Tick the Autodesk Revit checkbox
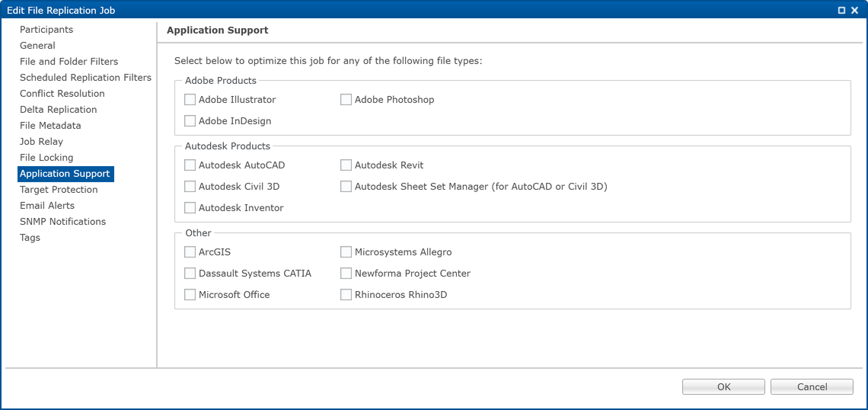The width and height of the screenshot is (868, 410). point(346,165)
